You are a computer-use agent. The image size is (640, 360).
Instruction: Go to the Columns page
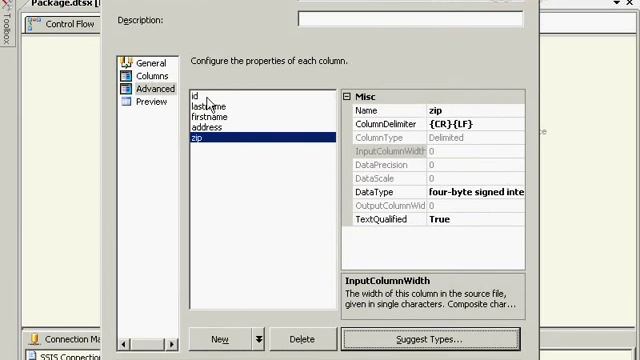pos(152,76)
